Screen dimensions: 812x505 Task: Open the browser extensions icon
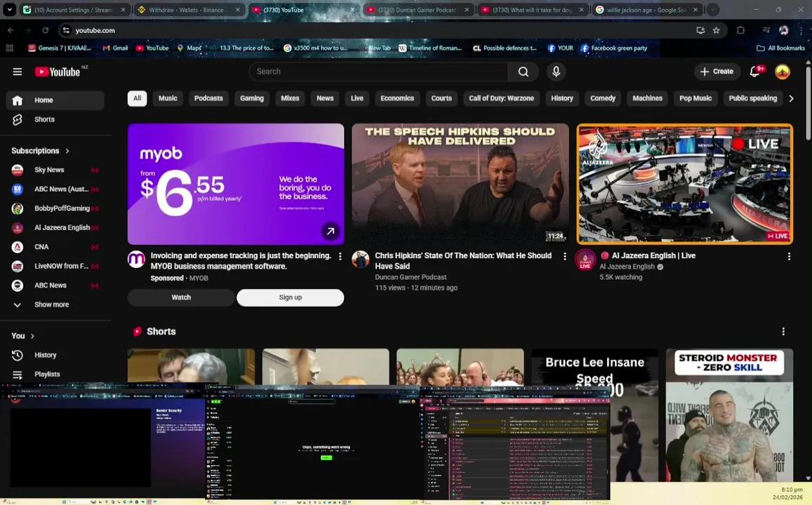click(740, 31)
